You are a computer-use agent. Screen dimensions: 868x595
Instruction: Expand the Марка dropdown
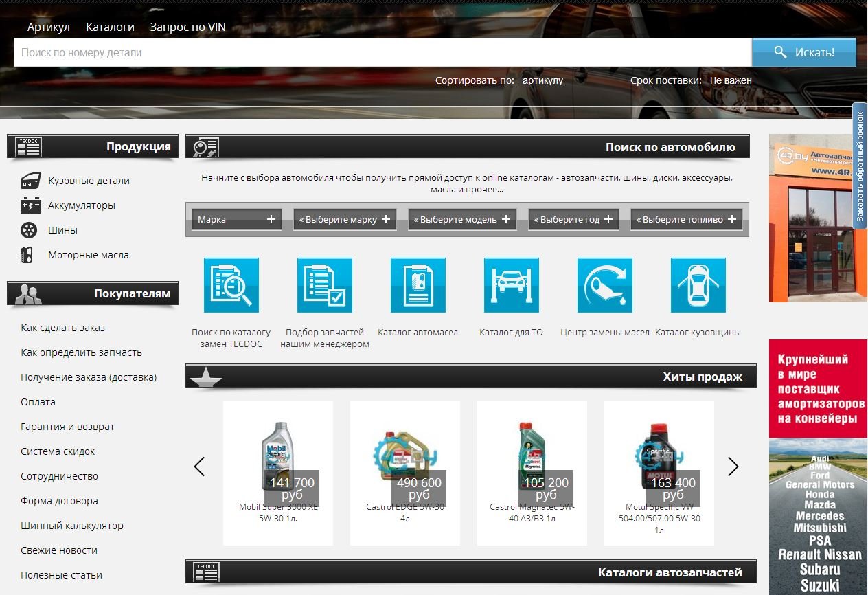click(237, 220)
